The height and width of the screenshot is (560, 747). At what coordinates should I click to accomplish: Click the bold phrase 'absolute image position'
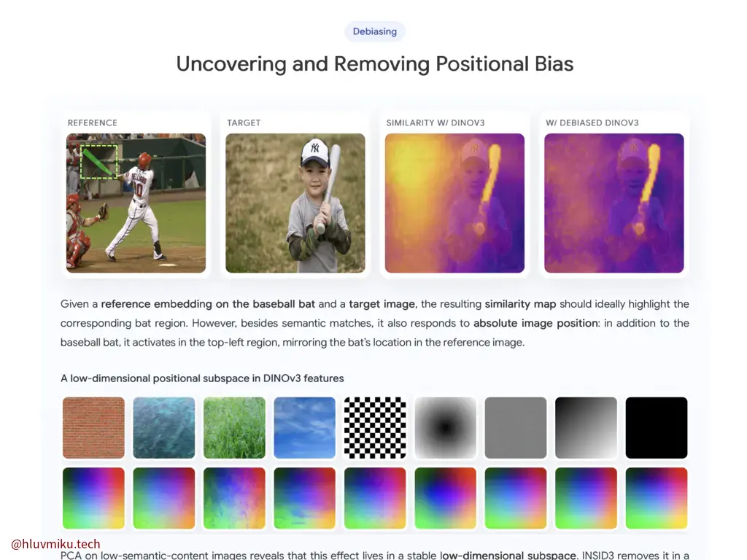[x=535, y=323]
